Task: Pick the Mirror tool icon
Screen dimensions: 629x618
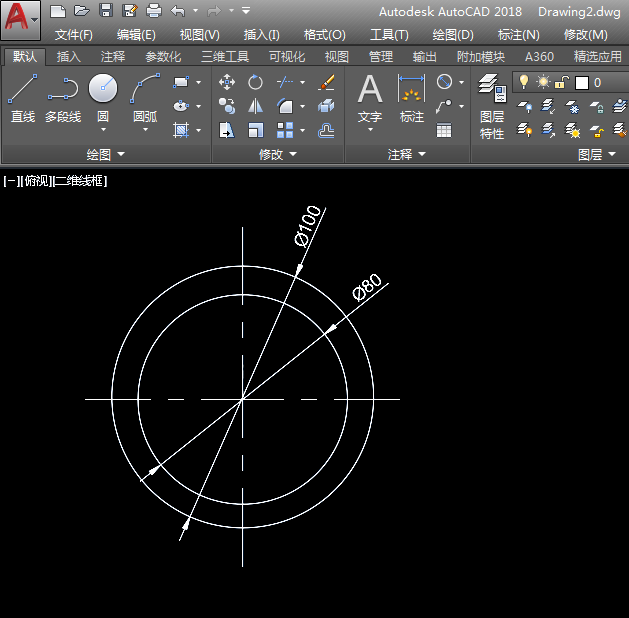Action: pos(256,106)
